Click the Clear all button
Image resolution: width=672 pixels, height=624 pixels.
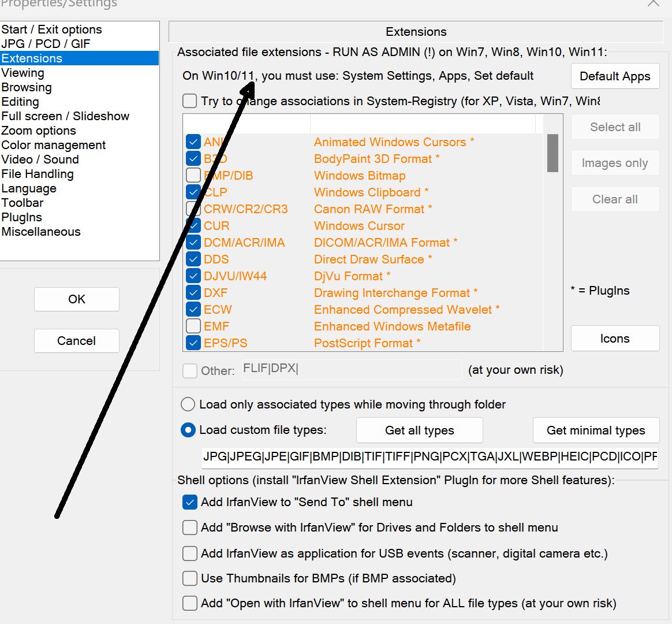615,199
